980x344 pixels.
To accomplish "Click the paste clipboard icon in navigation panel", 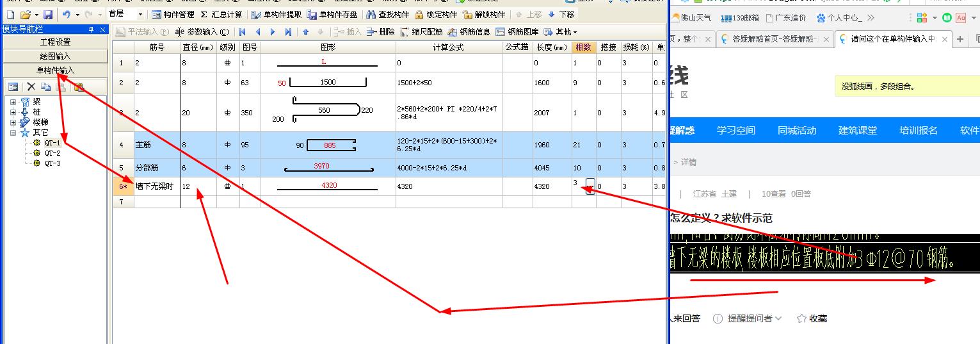I will [x=79, y=87].
